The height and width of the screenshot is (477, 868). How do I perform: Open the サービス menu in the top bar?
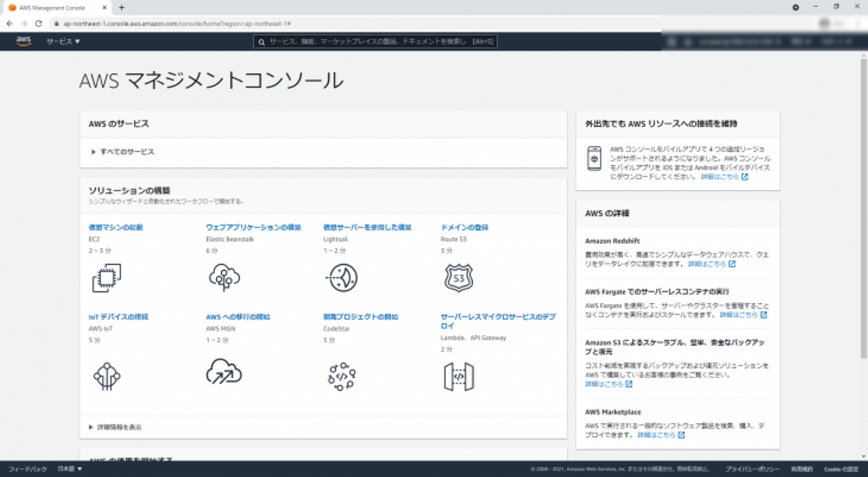pos(63,42)
